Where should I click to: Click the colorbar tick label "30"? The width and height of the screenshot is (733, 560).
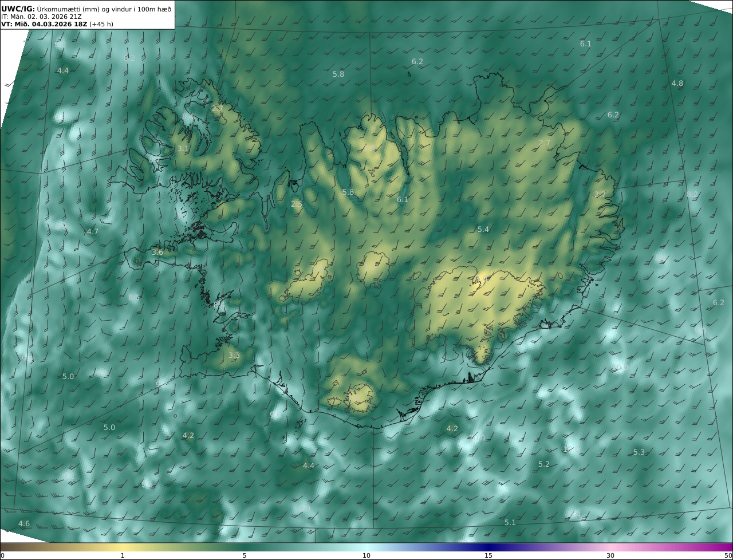tap(610, 555)
